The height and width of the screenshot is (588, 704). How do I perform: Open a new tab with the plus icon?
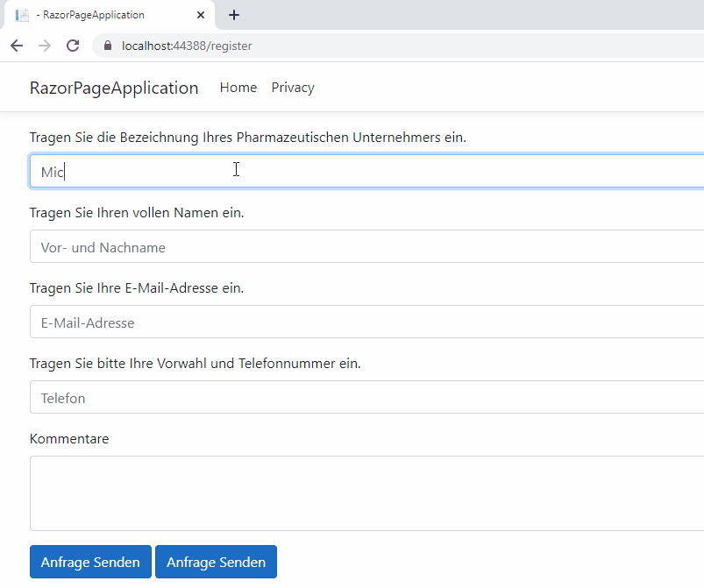234,15
